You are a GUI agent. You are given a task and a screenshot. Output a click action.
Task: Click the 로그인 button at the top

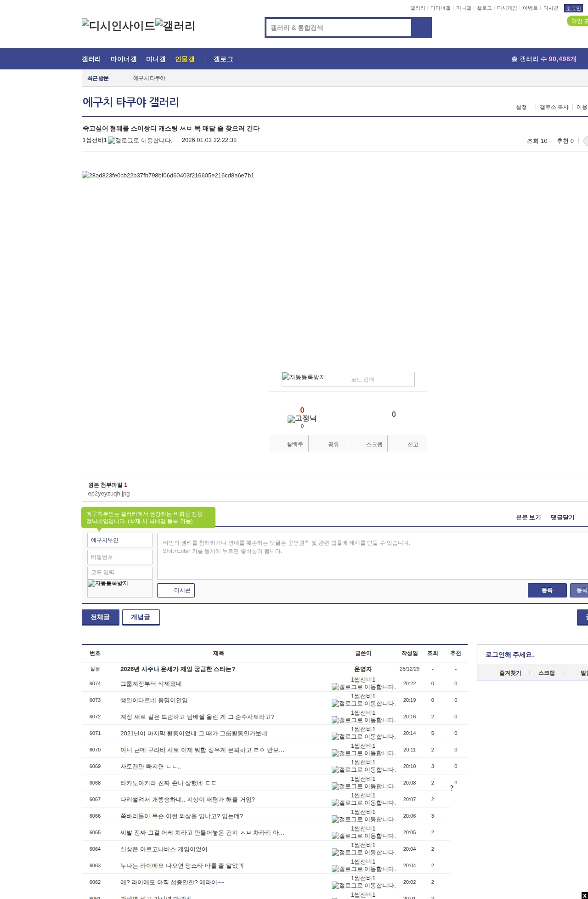tap(573, 8)
